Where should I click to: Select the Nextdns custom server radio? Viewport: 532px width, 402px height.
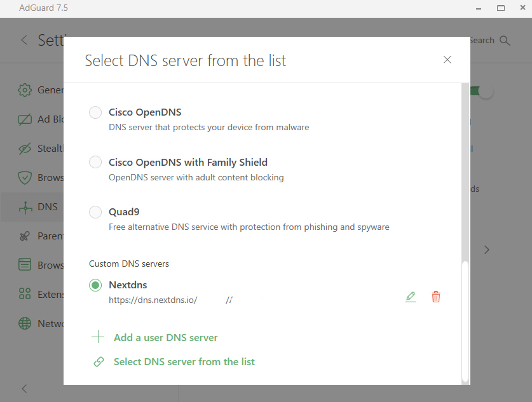tap(95, 285)
